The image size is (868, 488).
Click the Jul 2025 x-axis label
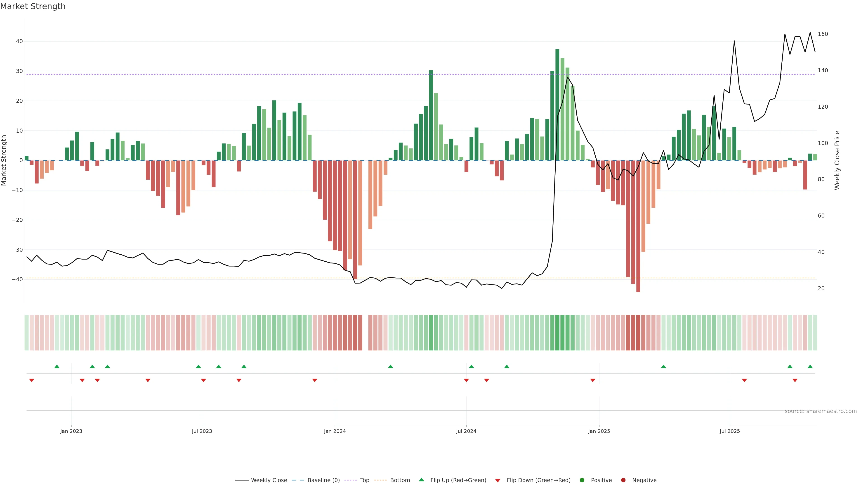pyautogui.click(x=729, y=431)
